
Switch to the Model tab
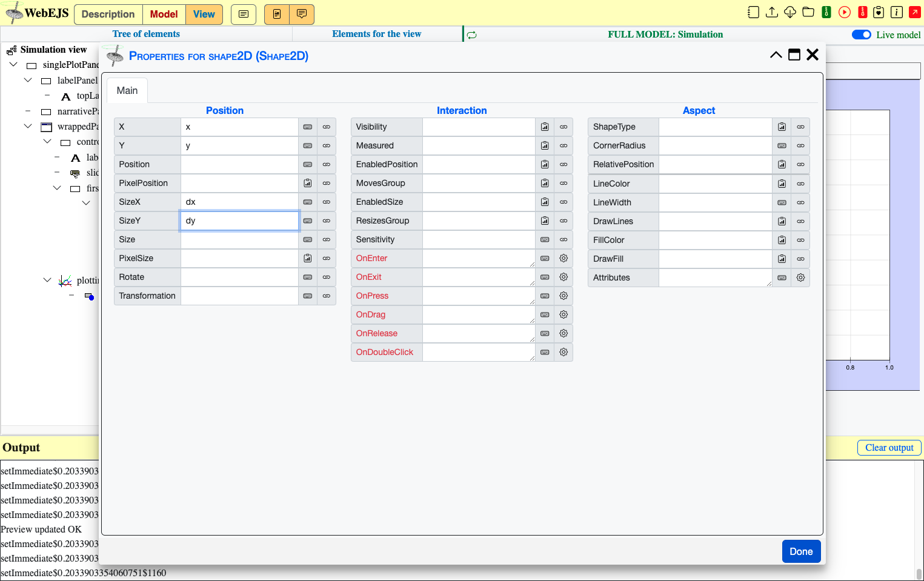pyautogui.click(x=164, y=15)
